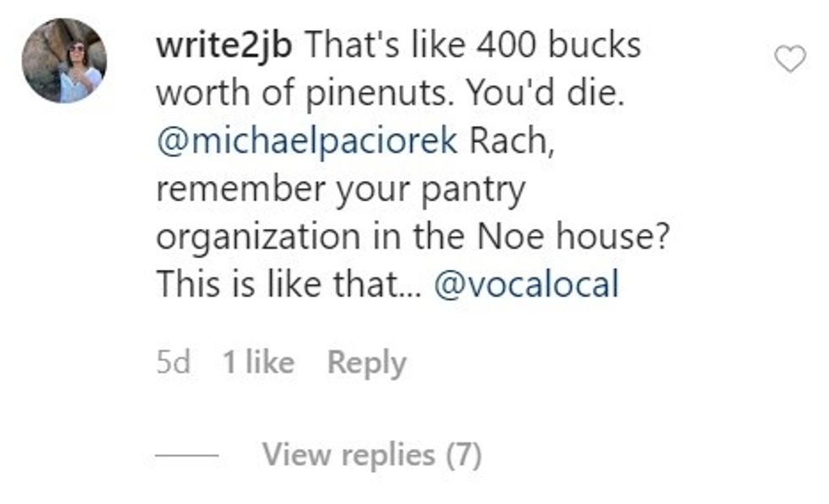
Task: Expand View replies (7)
Action: pos(371,456)
